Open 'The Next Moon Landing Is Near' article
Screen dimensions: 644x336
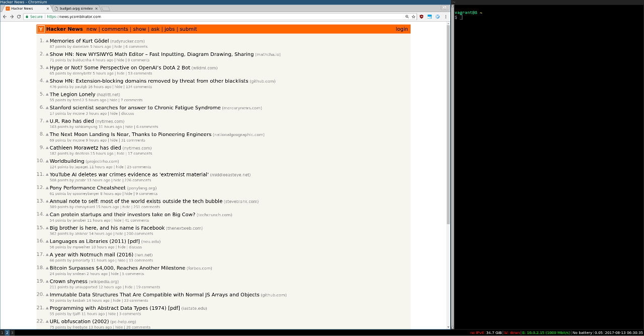coord(130,135)
